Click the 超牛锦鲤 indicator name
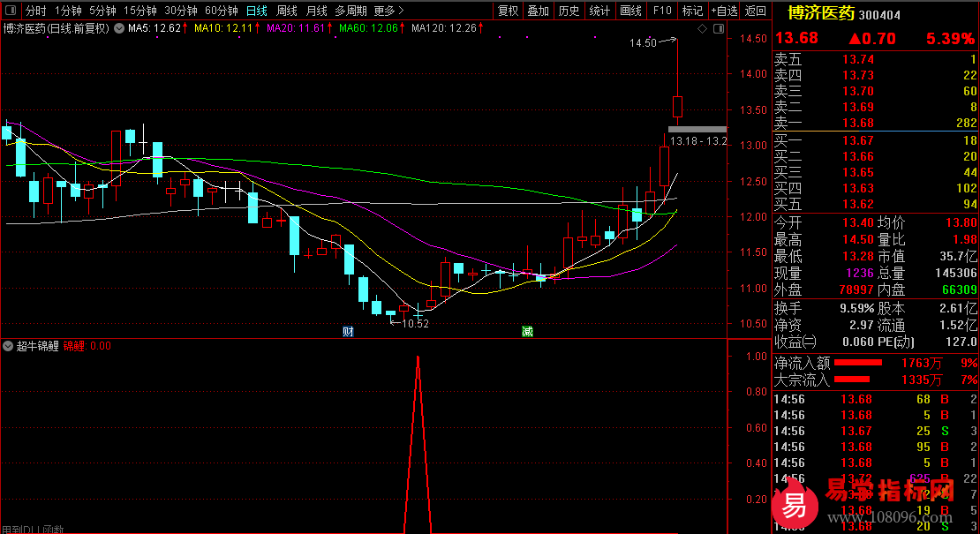Image resolution: width=980 pixels, height=534 pixels. pos(37,346)
